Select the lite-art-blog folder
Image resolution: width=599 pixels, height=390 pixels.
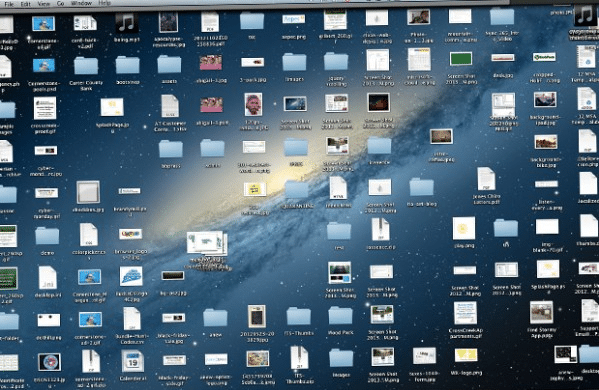click(421, 187)
